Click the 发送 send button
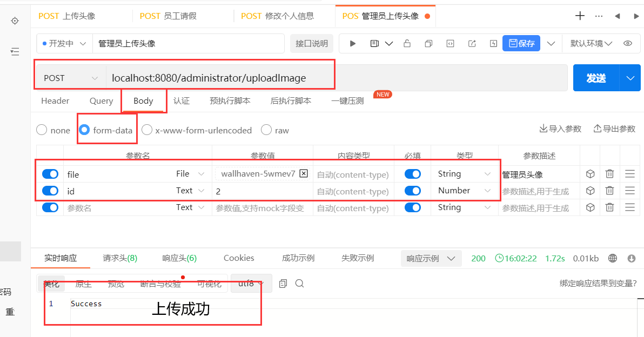The width and height of the screenshot is (644, 337). tap(596, 77)
